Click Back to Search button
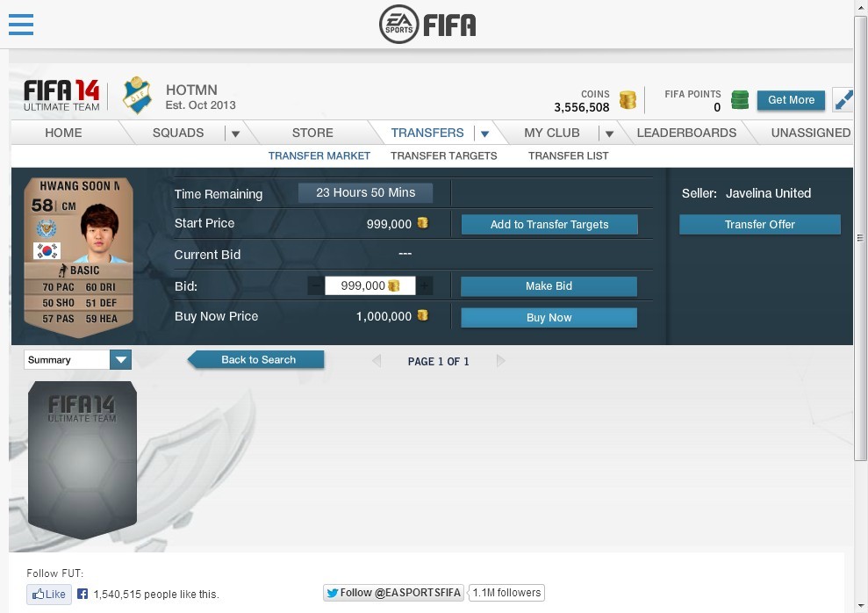Screen dimensions: 868x613 coord(255,360)
